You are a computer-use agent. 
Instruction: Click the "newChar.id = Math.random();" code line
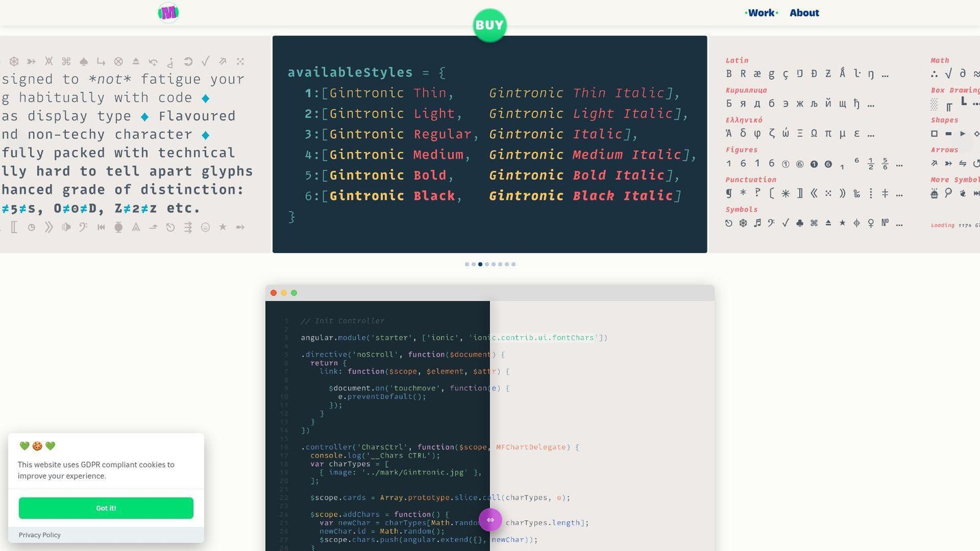(x=382, y=531)
